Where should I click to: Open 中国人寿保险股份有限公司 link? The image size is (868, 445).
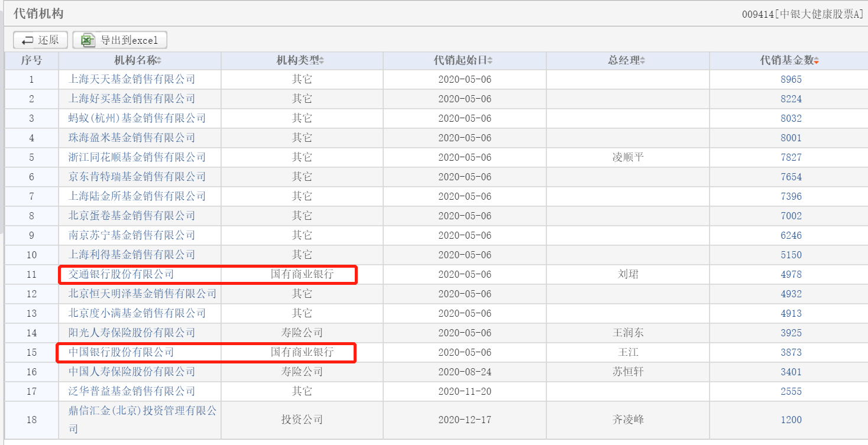point(132,372)
